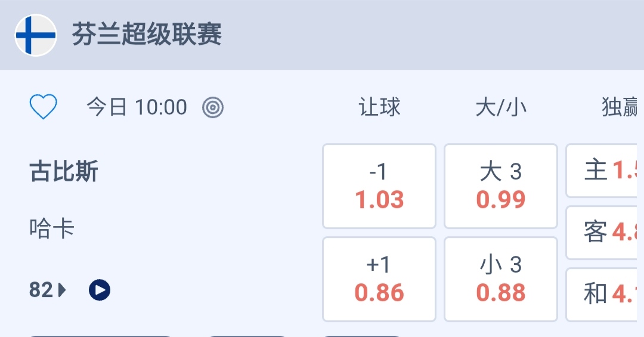Viewport: 644px width, 337px height.
Task: Choose 小 3 at odds 0.88
Action: [x=501, y=279]
